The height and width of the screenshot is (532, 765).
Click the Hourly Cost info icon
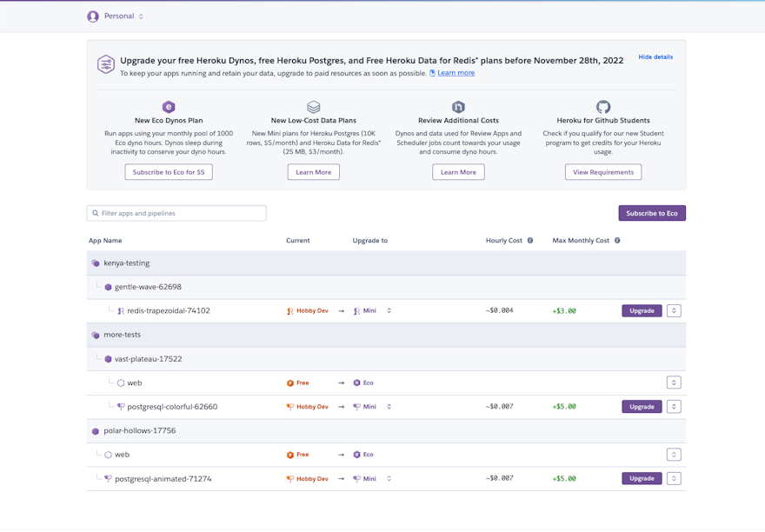coord(530,241)
